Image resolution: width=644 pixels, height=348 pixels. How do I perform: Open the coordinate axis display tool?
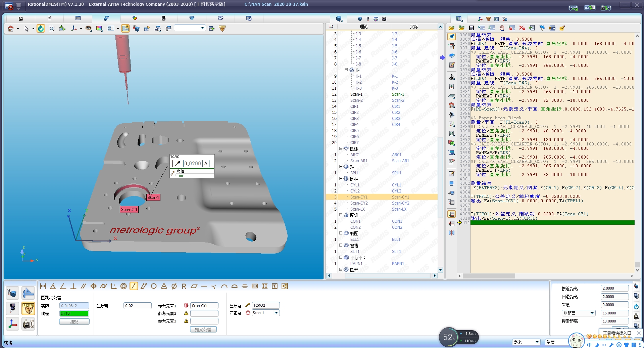coord(74,29)
